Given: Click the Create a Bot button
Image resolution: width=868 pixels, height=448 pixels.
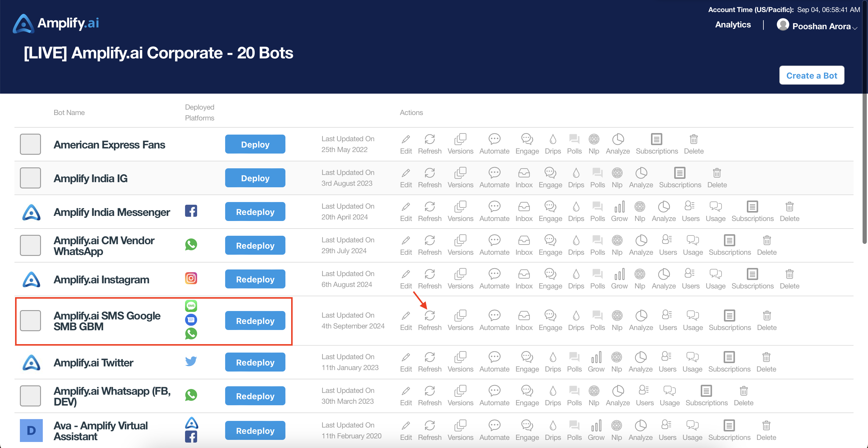Looking at the screenshot, I should pyautogui.click(x=811, y=75).
